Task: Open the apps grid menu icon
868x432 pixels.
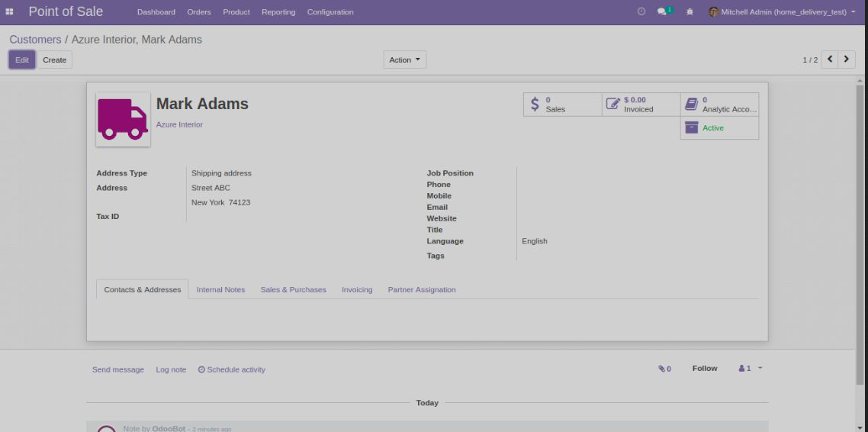Action: pos(9,11)
